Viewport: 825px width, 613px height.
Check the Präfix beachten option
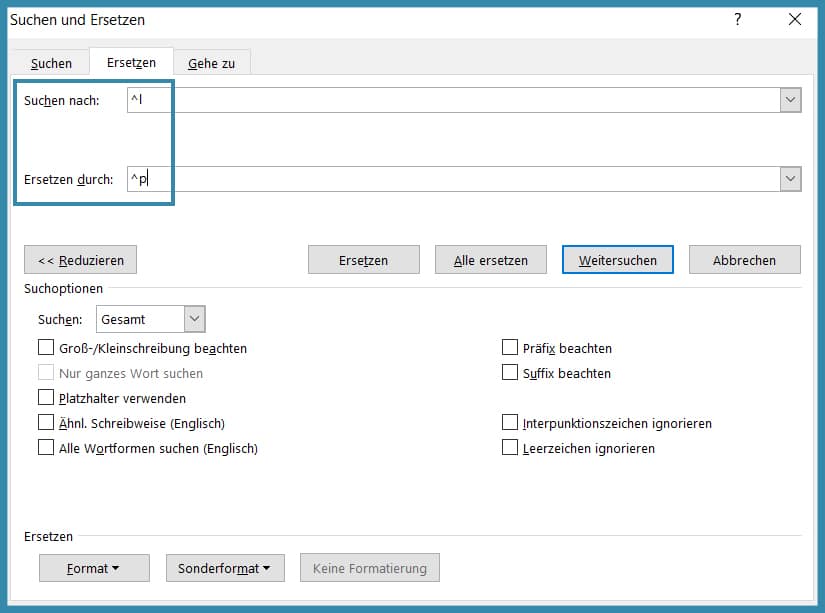click(x=510, y=348)
